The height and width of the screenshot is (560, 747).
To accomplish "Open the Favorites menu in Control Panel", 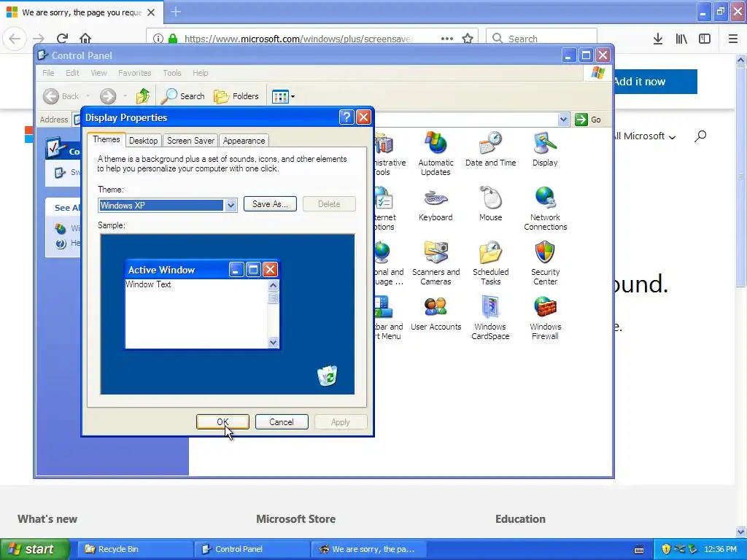I will click(134, 73).
